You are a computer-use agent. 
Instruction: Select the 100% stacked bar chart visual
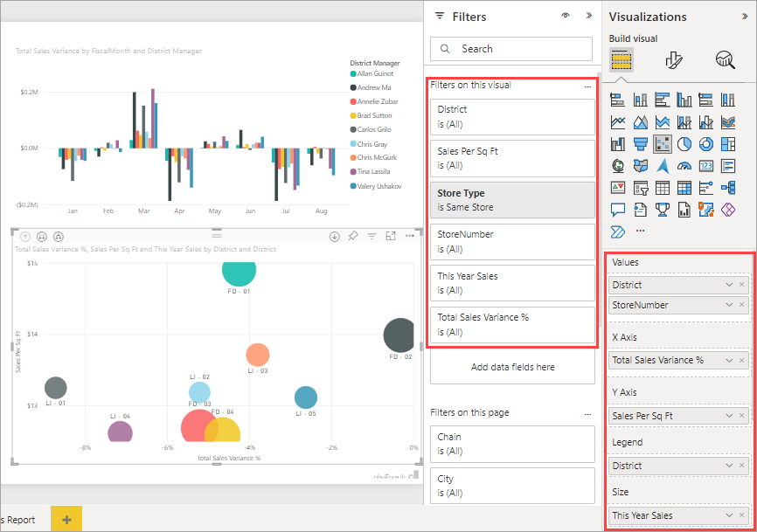(x=705, y=100)
